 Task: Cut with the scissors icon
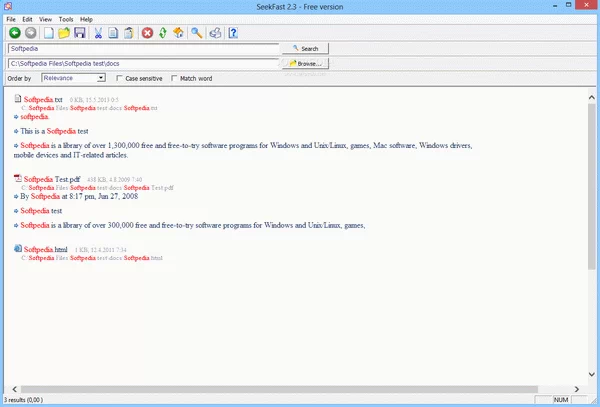(98, 33)
